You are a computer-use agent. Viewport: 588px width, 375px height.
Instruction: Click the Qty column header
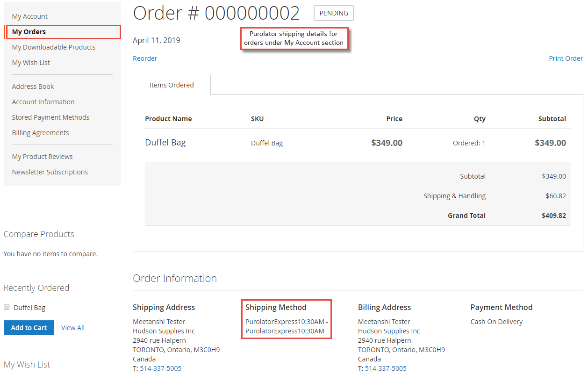click(x=480, y=119)
